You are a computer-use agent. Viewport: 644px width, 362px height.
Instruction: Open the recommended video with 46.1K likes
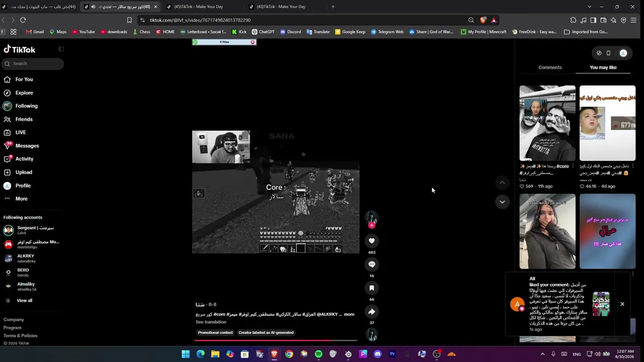(x=607, y=123)
